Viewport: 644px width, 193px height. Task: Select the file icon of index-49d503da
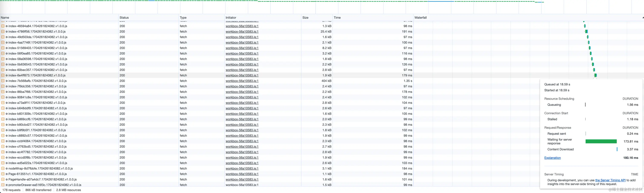pyautogui.click(x=3, y=37)
